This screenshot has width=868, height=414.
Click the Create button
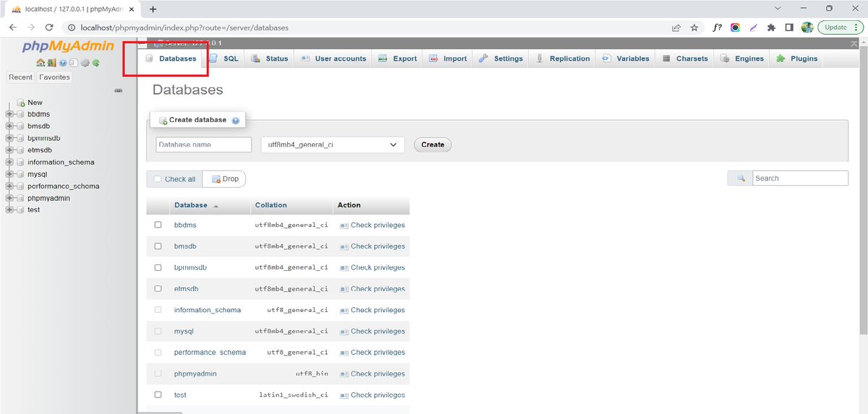433,145
